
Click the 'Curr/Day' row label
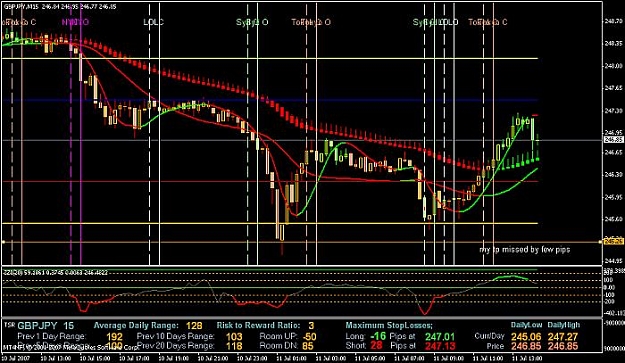[x=489, y=336]
